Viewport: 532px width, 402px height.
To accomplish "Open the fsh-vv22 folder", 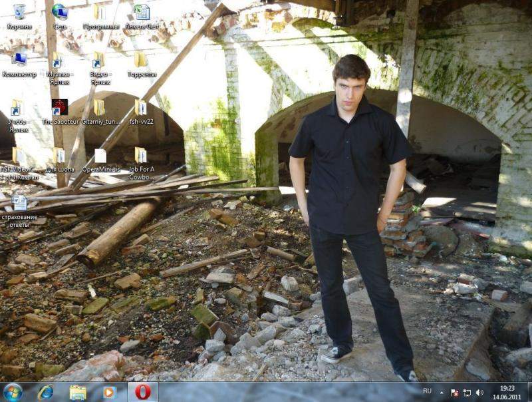I will coord(141,108).
